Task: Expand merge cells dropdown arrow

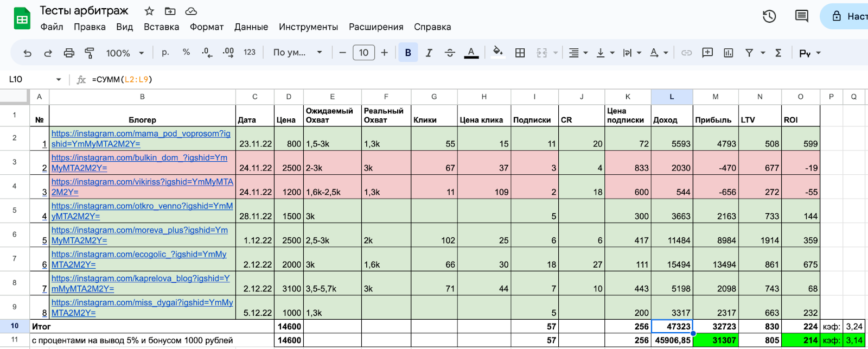Action: [x=556, y=53]
